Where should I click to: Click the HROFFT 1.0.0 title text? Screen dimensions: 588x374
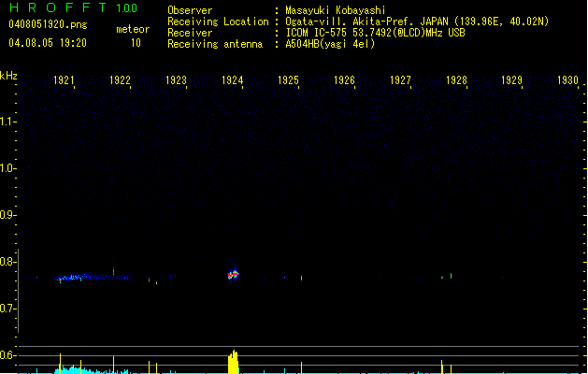pyautogui.click(x=73, y=7)
